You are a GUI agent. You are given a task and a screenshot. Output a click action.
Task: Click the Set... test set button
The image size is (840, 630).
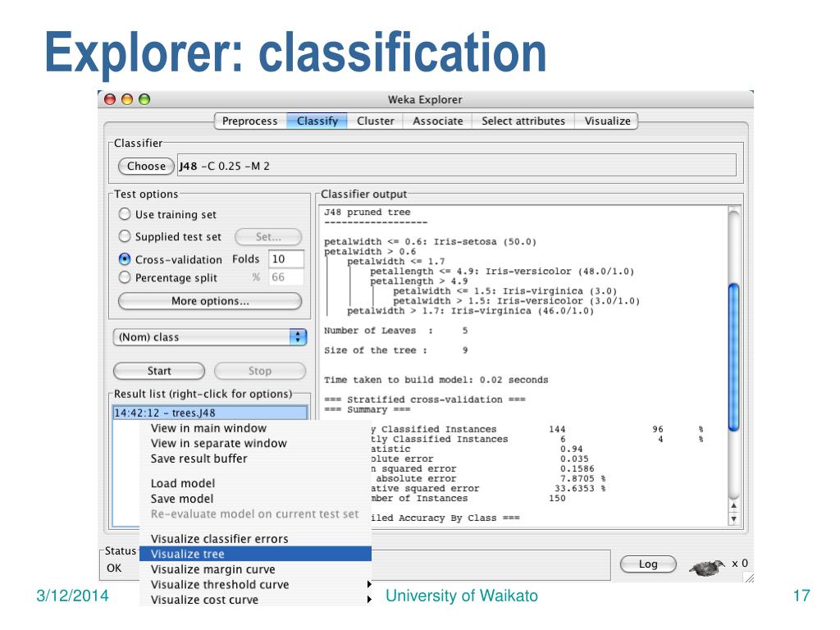pos(268,237)
